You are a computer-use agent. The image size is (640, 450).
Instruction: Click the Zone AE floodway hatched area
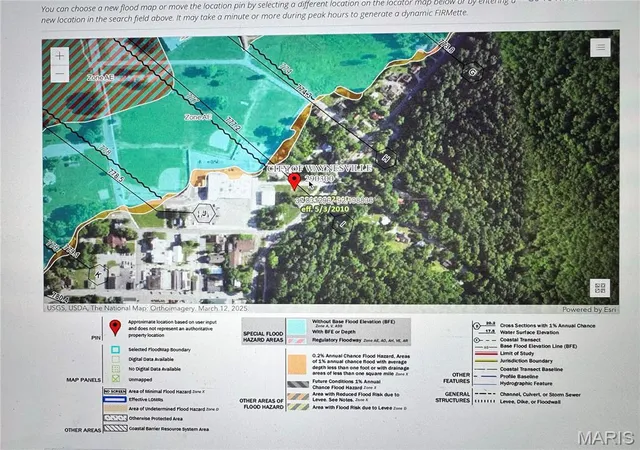click(100, 78)
